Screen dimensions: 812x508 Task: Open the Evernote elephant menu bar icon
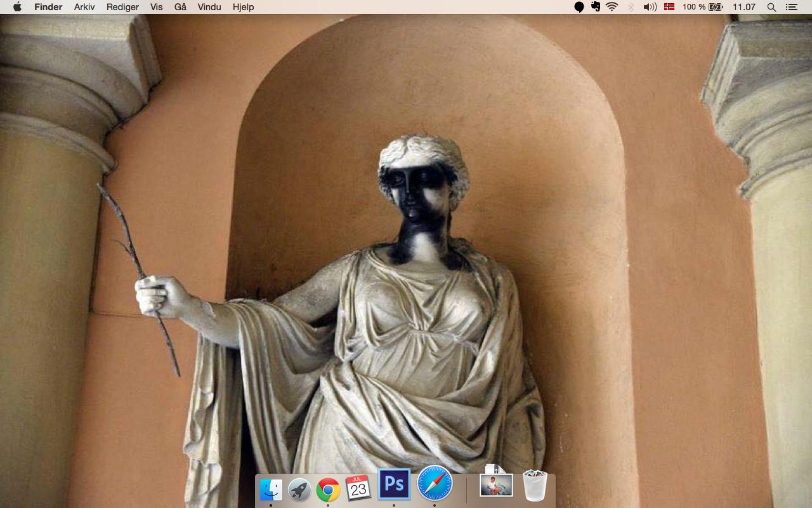click(596, 7)
